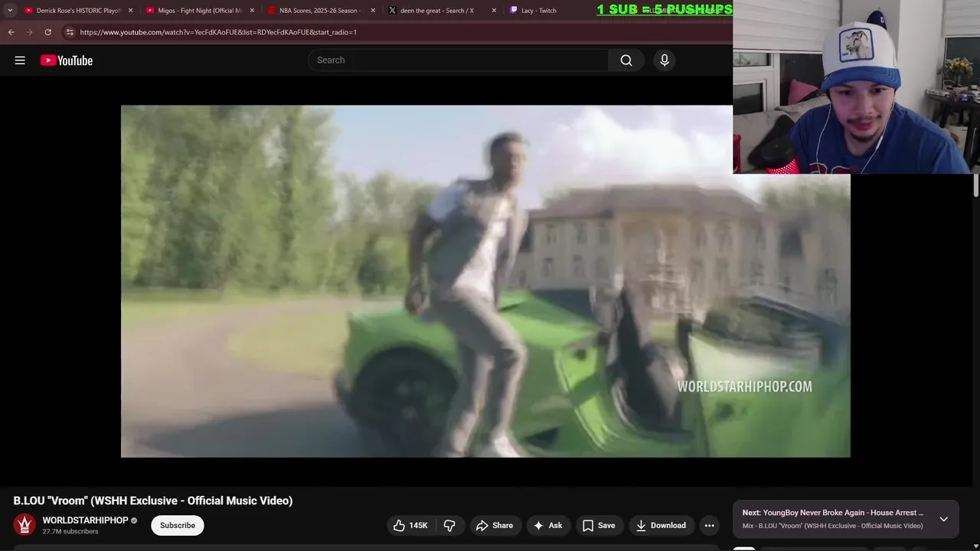Close the Derrick Rose's HISTORIC tab
Viewport: 980px width, 551px height.
tap(130, 11)
